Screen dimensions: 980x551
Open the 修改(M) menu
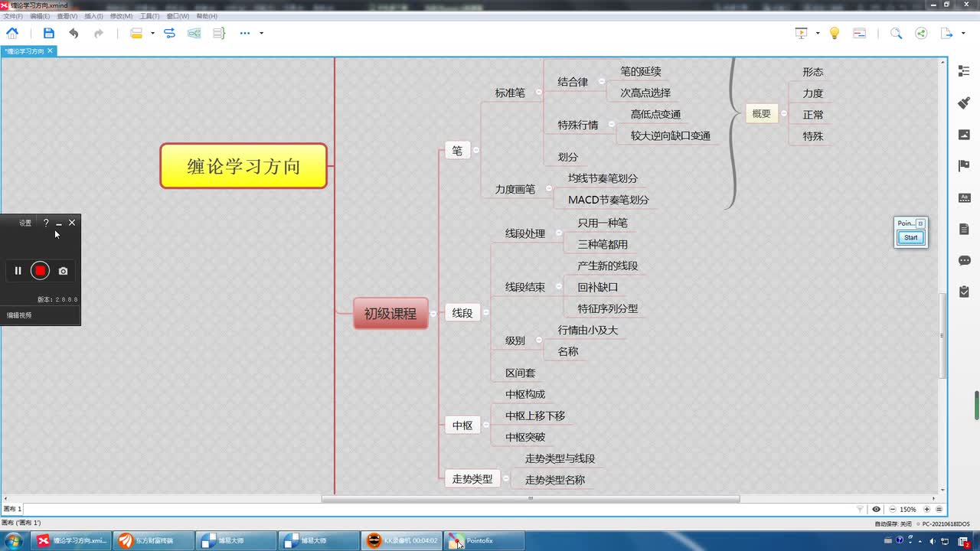[121, 16]
